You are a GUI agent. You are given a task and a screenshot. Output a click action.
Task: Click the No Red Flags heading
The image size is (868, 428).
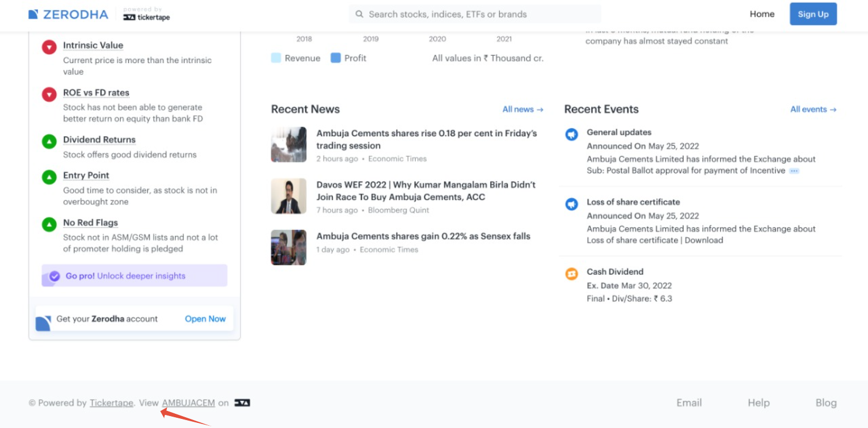[91, 223]
